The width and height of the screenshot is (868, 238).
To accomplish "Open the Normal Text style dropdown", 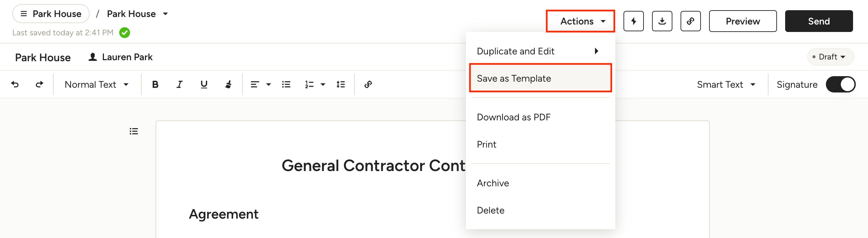I will point(97,84).
